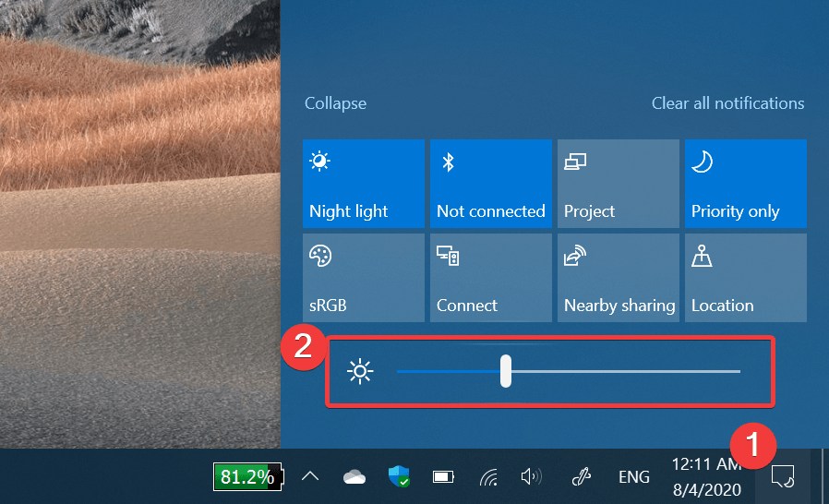Open Action Center notification icon
The height and width of the screenshot is (504, 829).
point(783,476)
